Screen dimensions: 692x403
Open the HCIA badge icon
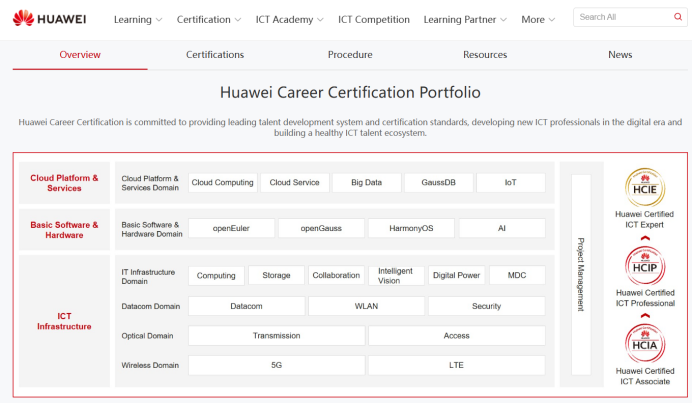pos(645,343)
